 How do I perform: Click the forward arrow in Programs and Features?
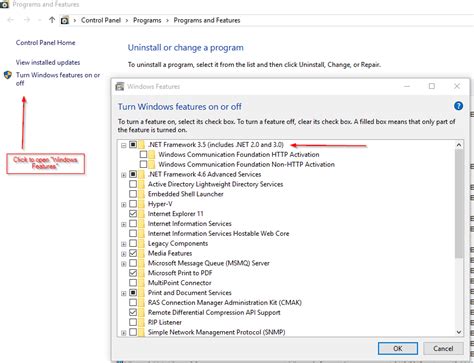pyautogui.click(x=27, y=20)
